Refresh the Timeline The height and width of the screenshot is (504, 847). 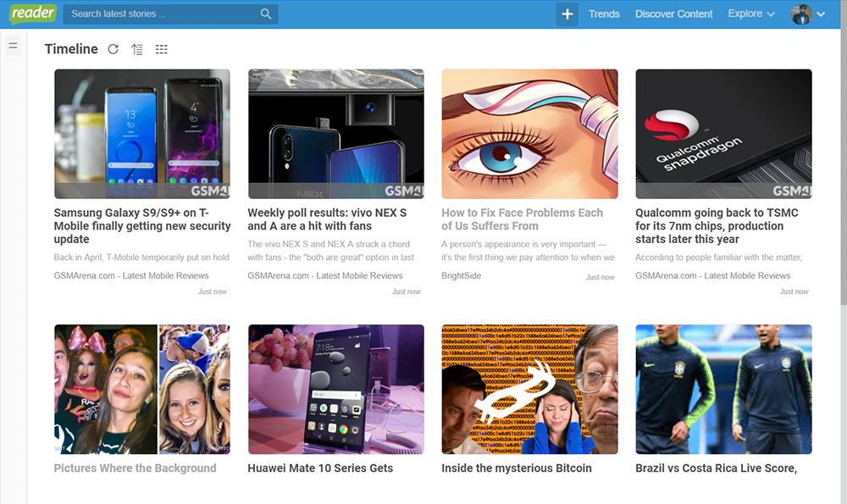[x=113, y=49]
